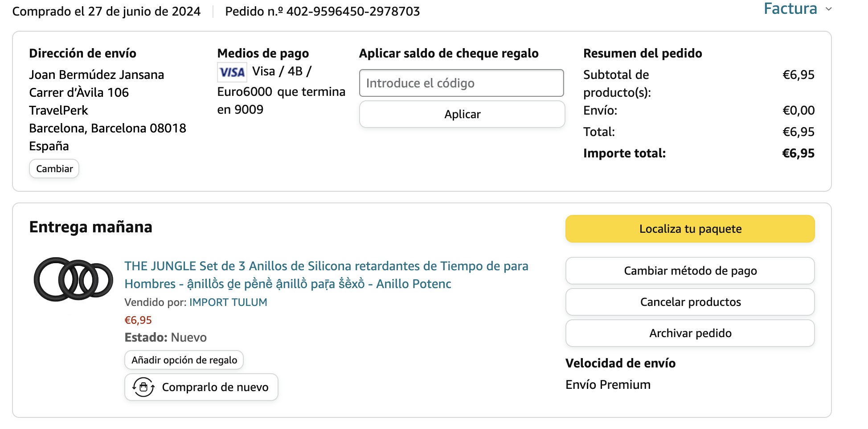Click the Importe total amount
Screen dimensions: 868x429
click(798, 153)
